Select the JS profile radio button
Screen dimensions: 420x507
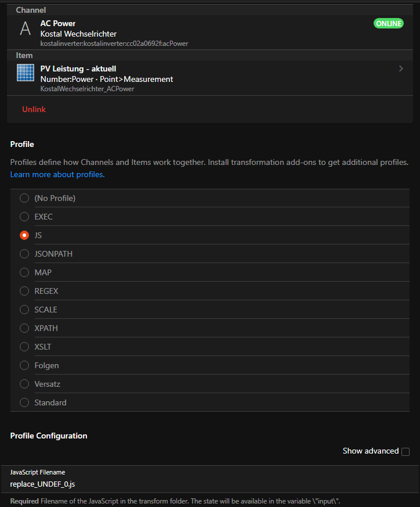click(24, 235)
